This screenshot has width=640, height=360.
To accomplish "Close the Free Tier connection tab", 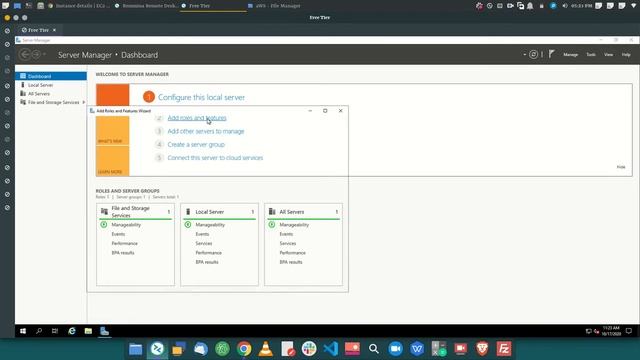I will [54, 30].
